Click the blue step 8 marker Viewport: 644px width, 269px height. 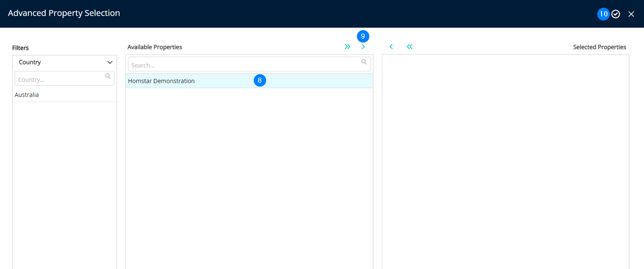[260, 80]
